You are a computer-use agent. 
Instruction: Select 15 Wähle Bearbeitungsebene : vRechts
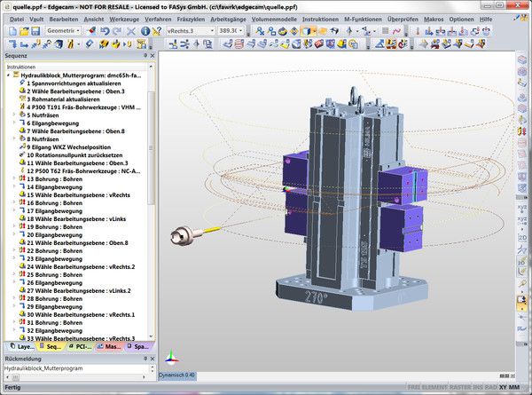(78, 195)
